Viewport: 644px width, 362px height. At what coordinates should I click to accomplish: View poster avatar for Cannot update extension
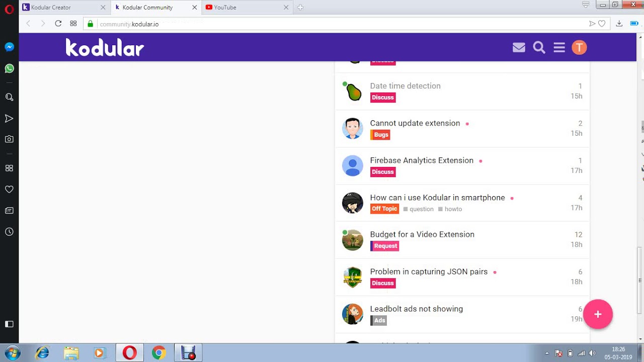point(353,129)
